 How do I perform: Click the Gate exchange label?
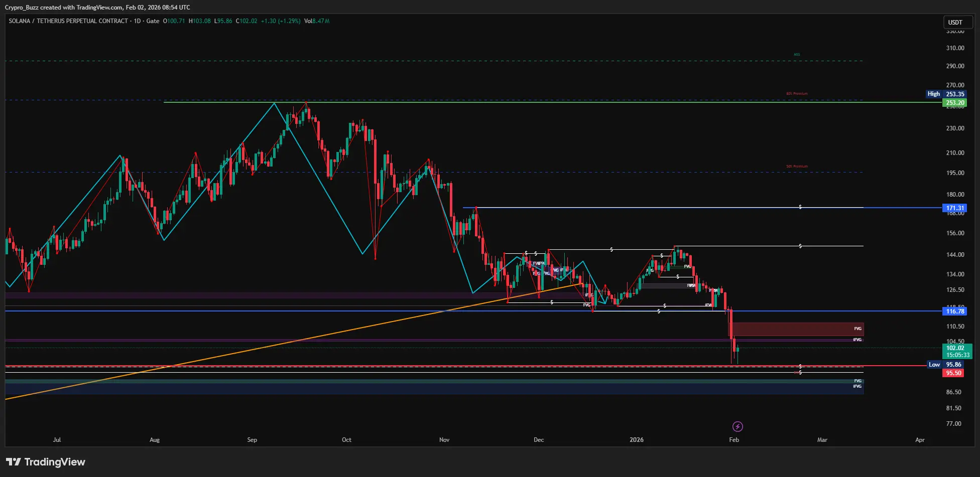[x=153, y=21]
